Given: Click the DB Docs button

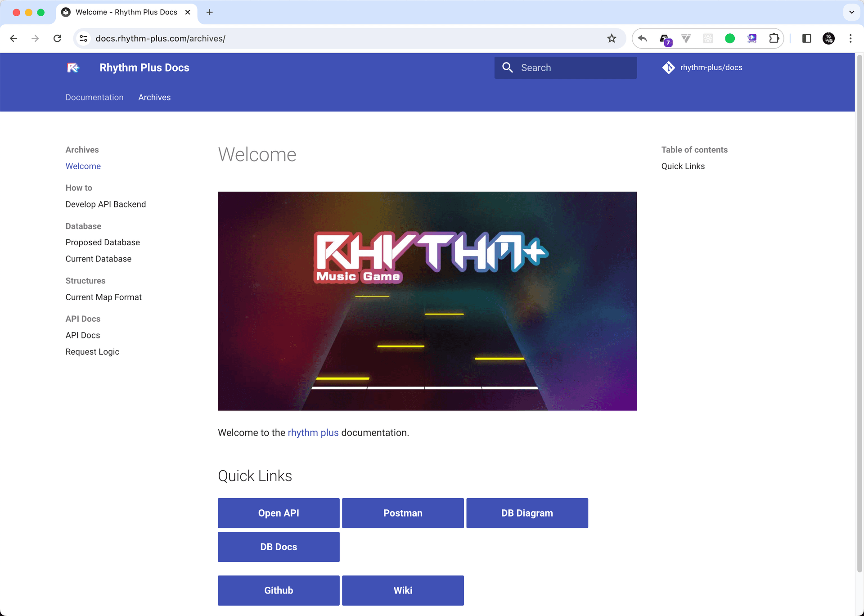Looking at the screenshot, I should point(279,547).
